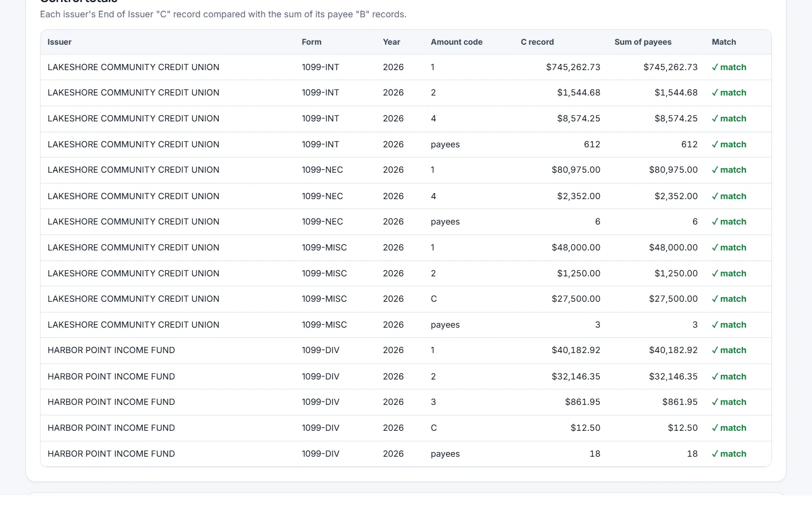Image resolution: width=812 pixels, height=508 pixels.
Task: Click the 612 C record payee count
Action: 592,144
